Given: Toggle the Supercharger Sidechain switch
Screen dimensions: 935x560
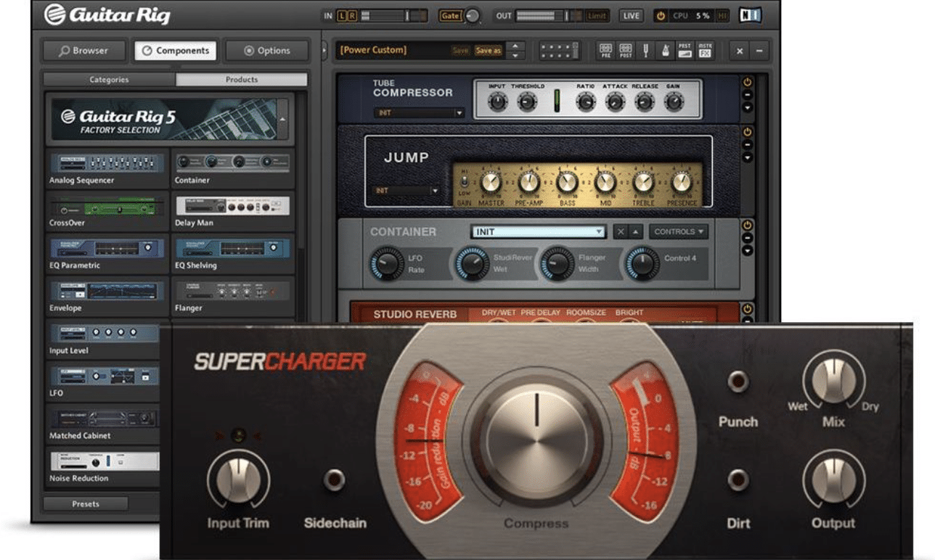Looking at the screenshot, I should point(335,480).
